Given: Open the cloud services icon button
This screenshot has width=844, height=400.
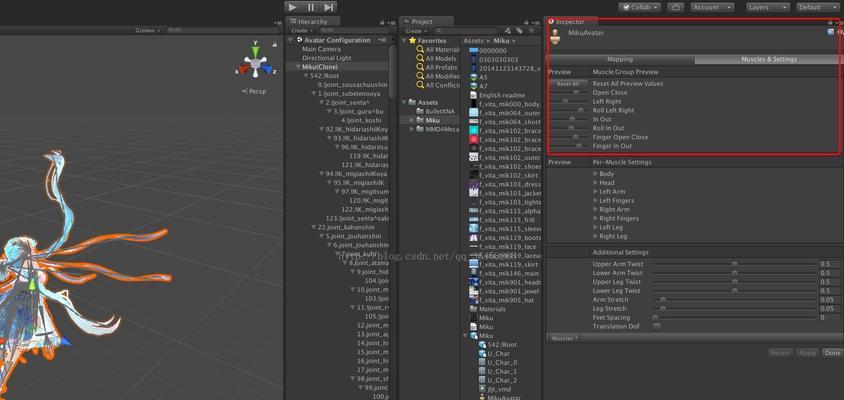Looking at the screenshot, I should [x=676, y=8].
